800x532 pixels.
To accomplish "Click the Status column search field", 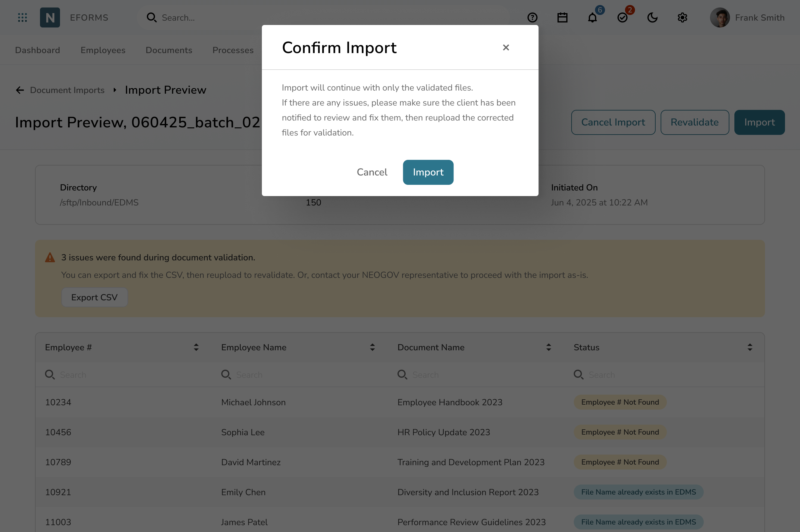I will [666, 375].
